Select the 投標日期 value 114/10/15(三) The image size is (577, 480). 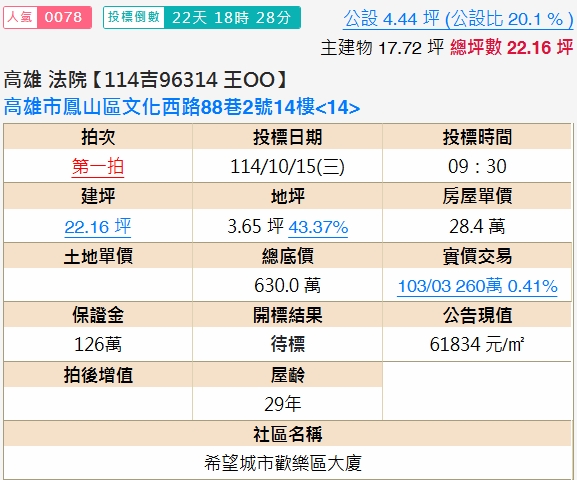(287, 166)
